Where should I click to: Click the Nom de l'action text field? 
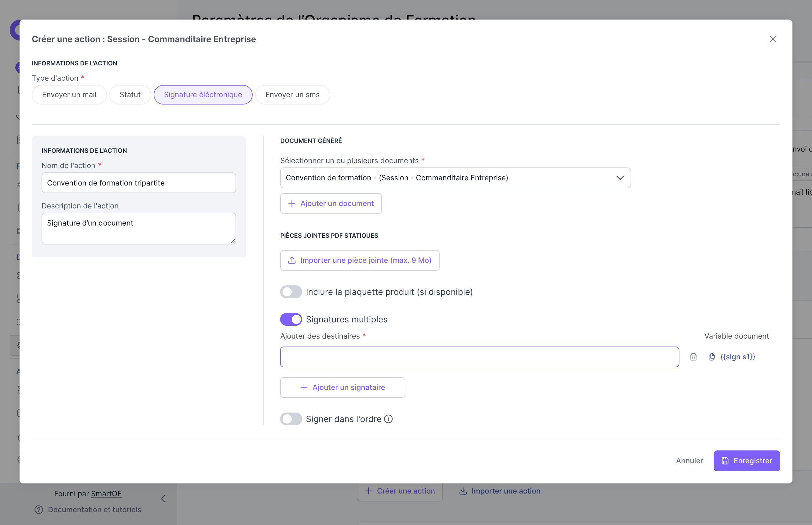coord(138,183)
